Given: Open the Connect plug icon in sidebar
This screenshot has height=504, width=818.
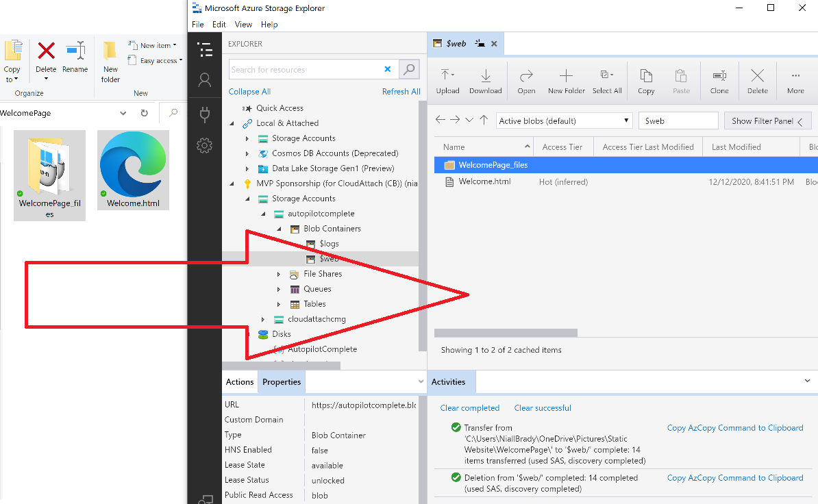Looking at the screenshot, I should click(x=205, y=114).
